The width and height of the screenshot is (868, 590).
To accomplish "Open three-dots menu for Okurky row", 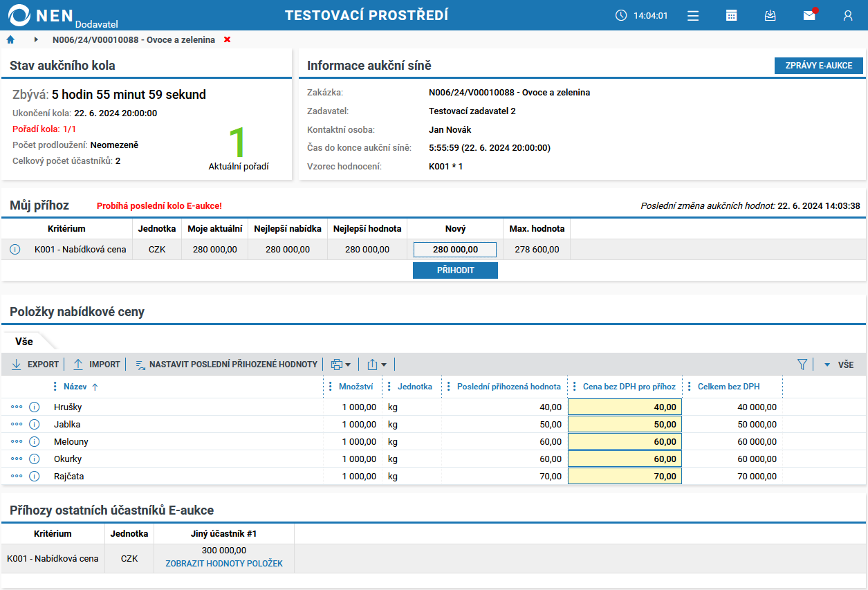I will pyautogui.click(x=17, y=459).
